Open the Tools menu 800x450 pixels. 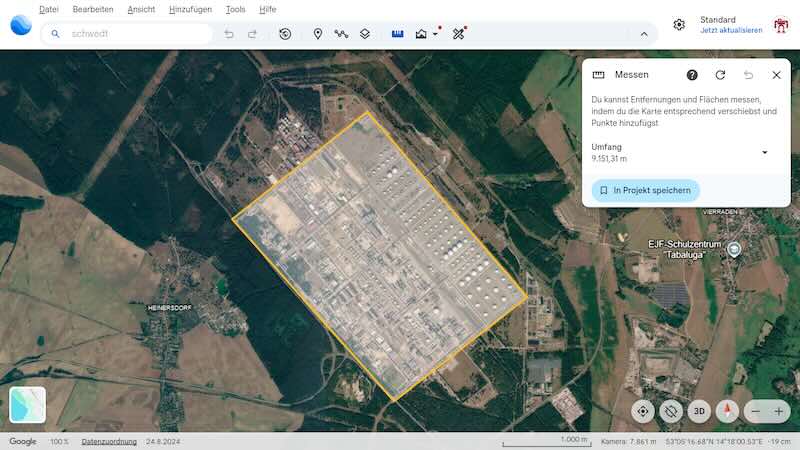click(235, 9)
